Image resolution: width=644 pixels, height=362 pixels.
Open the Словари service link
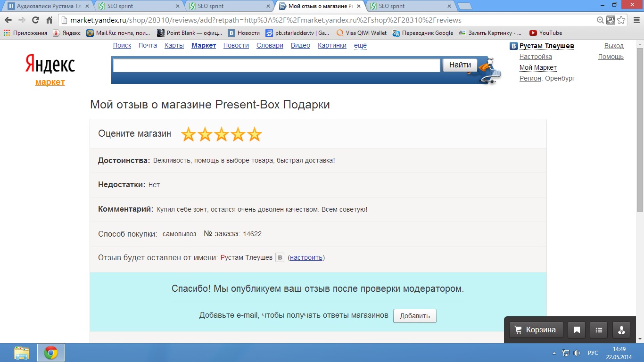click(270, 45)
